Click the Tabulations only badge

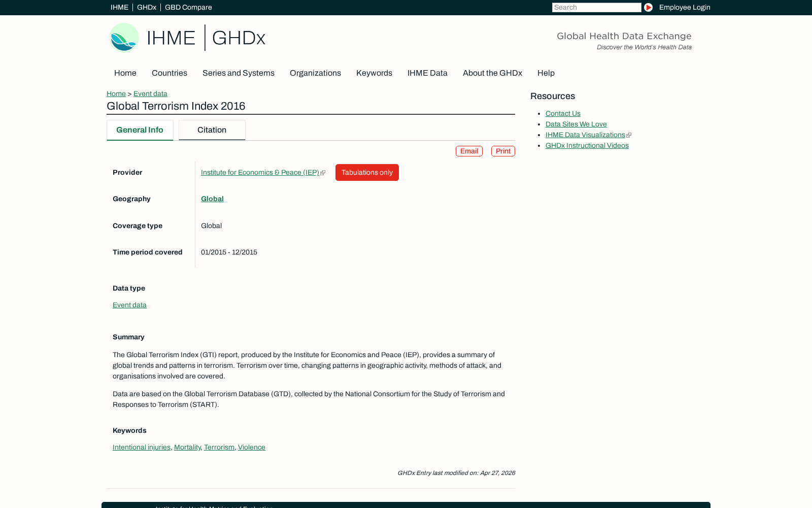(x=367, y=173)
